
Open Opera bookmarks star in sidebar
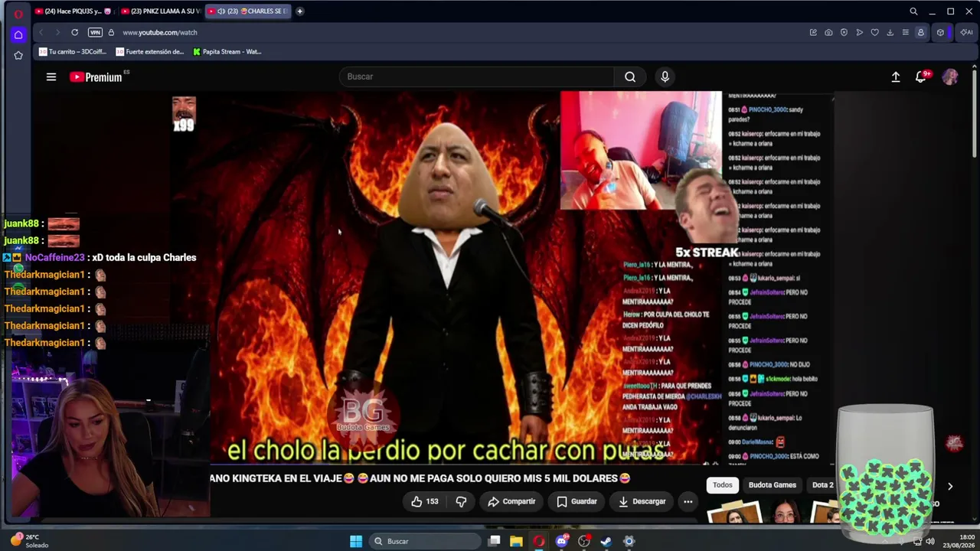click(x=18, y=55)
